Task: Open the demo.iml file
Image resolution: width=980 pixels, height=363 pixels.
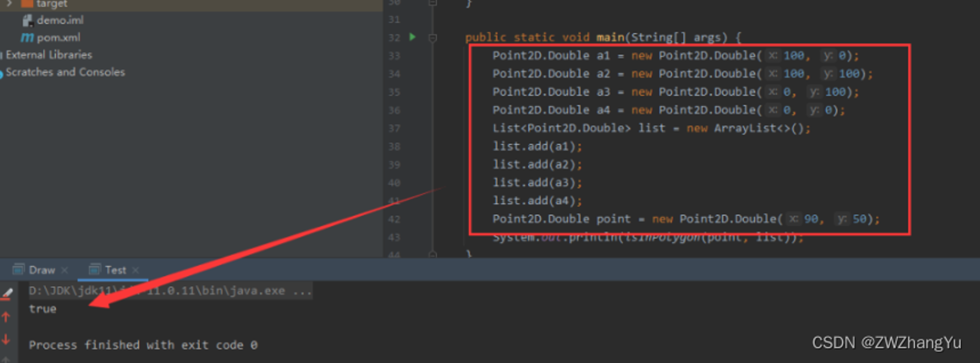Action: (x=60, y=20)
